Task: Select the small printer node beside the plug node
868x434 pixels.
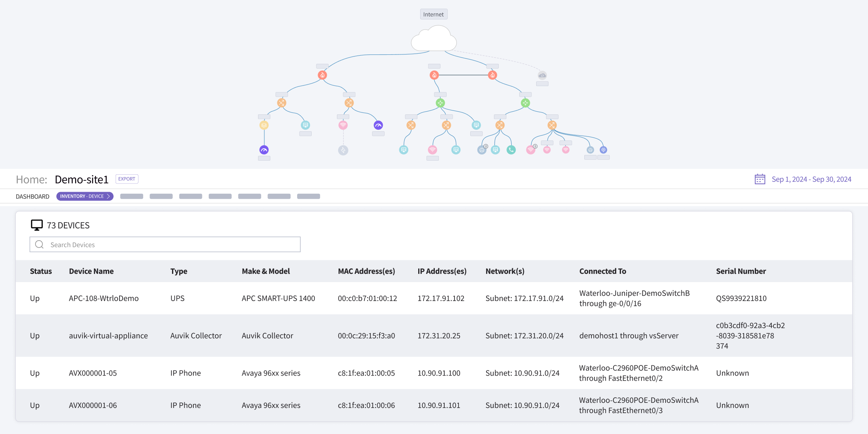Action: coord(590,150)
